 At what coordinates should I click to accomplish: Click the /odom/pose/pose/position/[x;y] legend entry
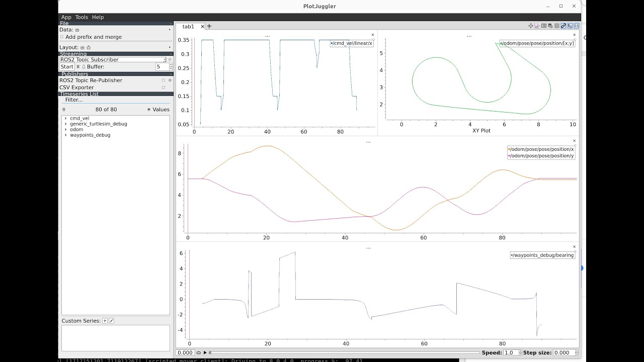(x=537, y=43)
